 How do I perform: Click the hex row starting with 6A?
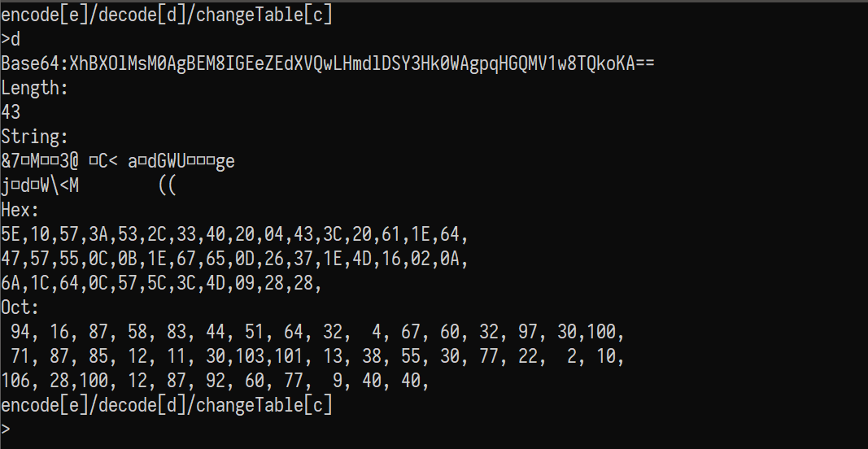click(x=163, y=283)
